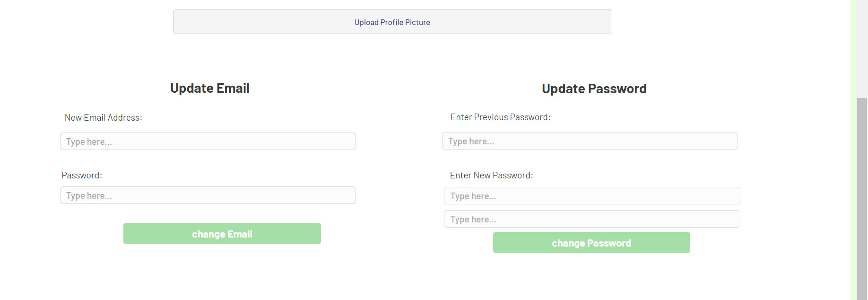Focus the New Email Address input field
Image resolution: width=868 pixels, height=300 pixels.
pos(208,141)
